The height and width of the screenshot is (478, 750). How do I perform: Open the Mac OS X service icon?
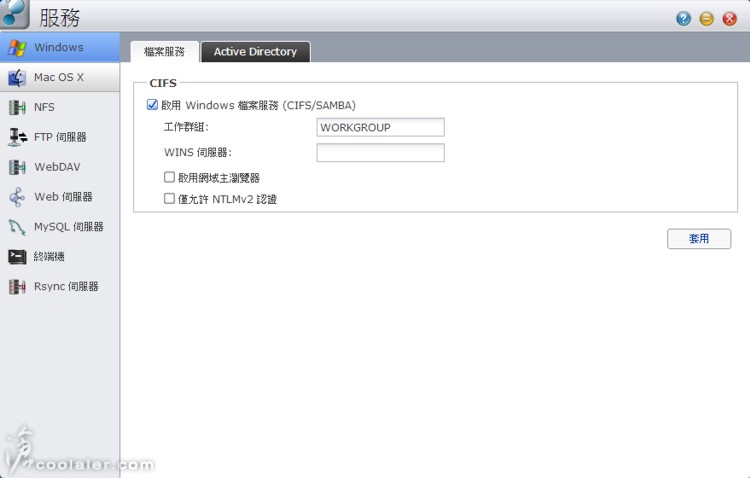(x=17, y=78)
